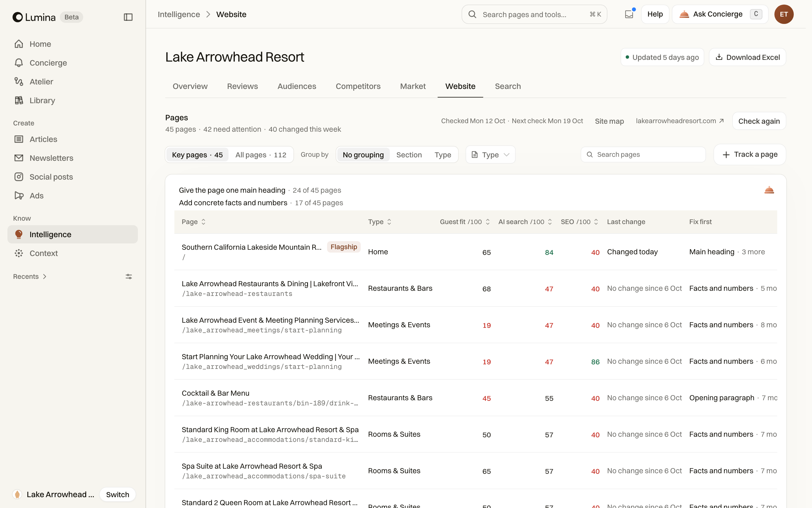
Task: Sort table by Type column
Action: (x=380, y=222)
